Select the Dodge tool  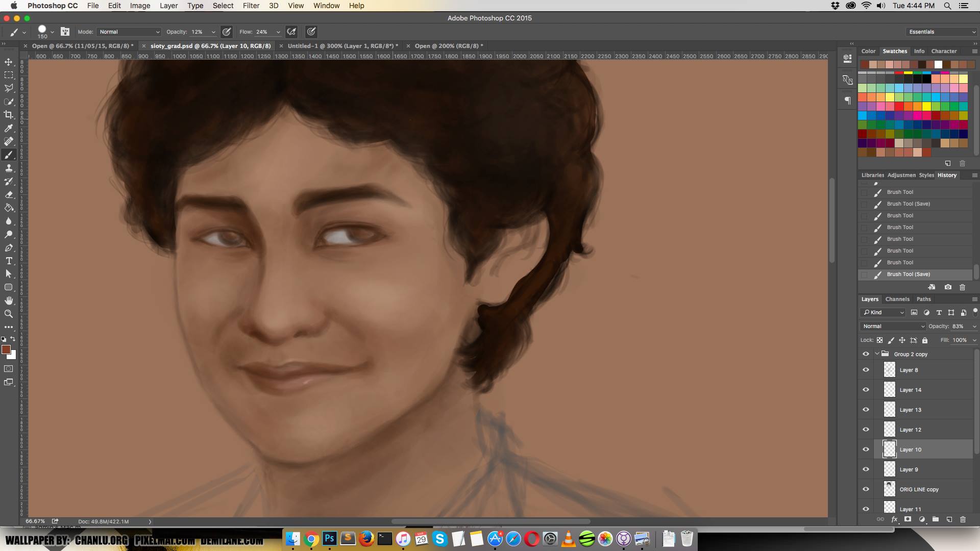[9, 234]
